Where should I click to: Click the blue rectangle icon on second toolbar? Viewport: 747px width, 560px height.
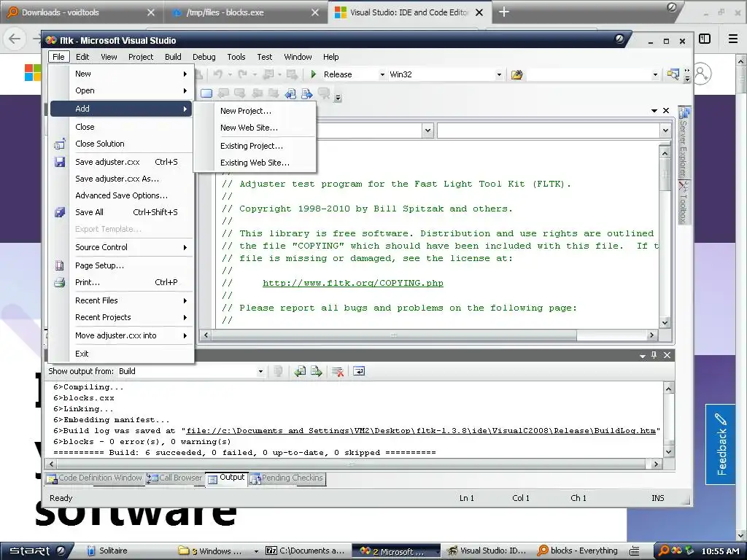(x=206, y=93)
